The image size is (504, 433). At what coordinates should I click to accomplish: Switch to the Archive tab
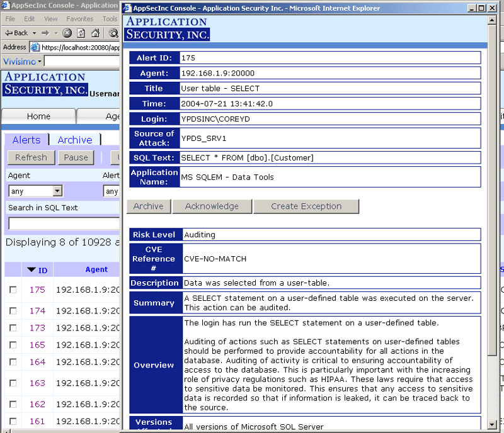click(x=75, y=140)
